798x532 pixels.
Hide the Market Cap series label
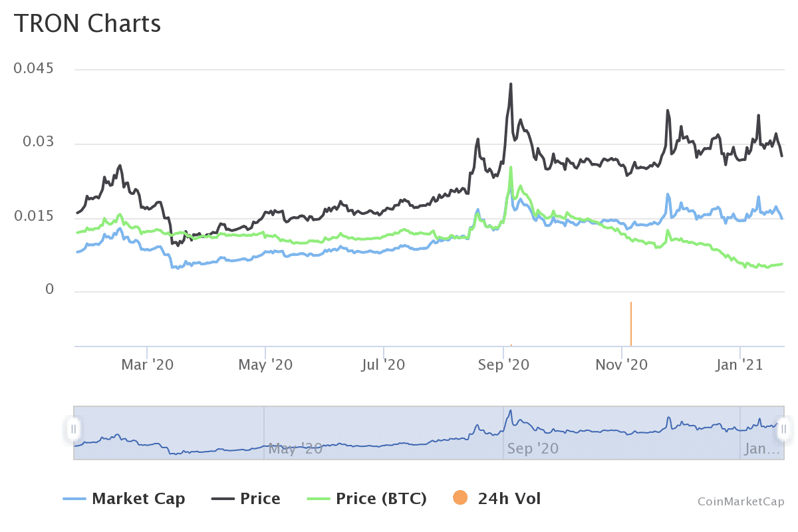click(x=138, y=499)
